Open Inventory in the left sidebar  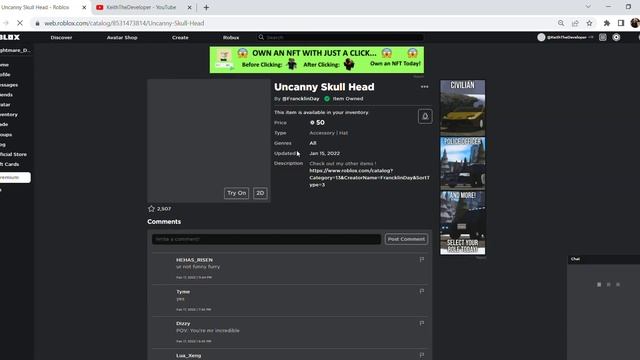tap(9, 115)
